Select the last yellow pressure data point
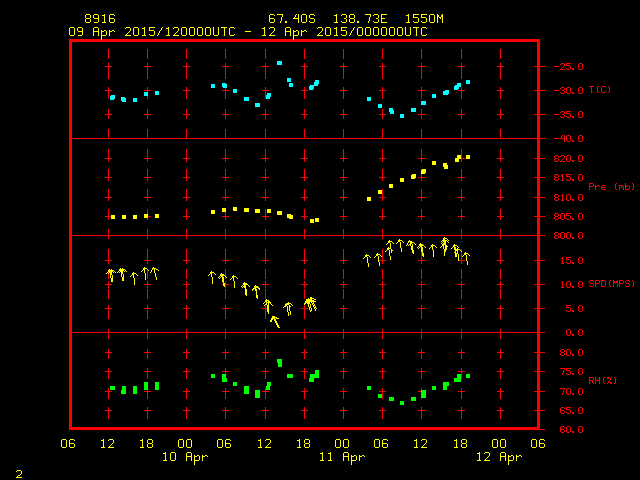Screen dimensions: 640x480 point(467,157)
